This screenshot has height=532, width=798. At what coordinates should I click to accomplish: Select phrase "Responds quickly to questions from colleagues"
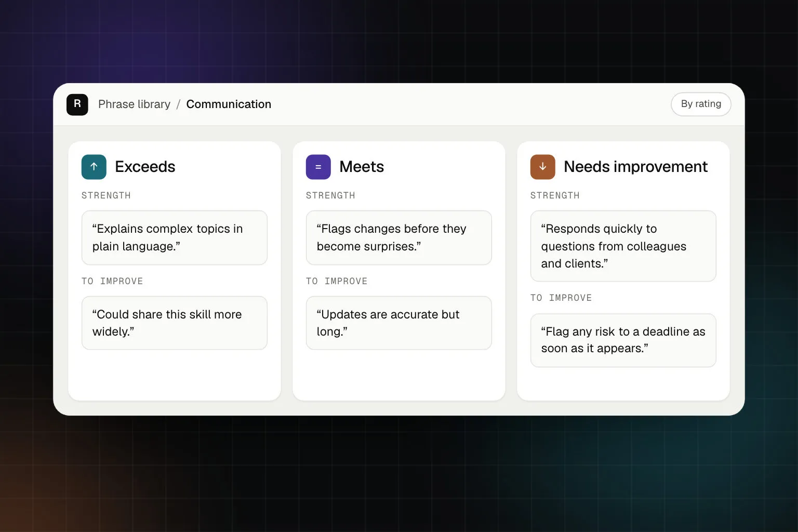click(623, 246)
